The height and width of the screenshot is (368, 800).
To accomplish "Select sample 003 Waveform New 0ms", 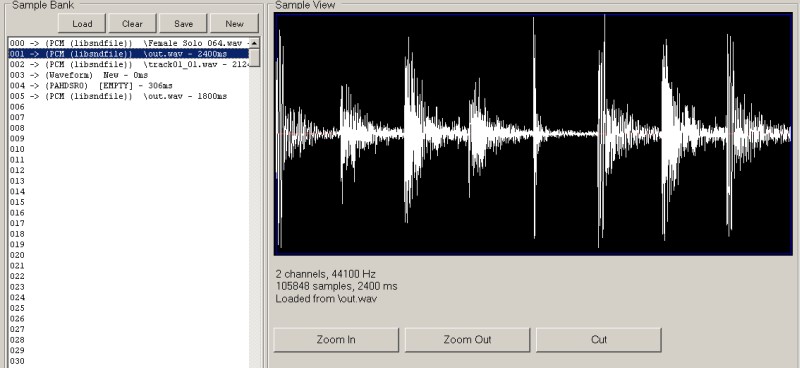I will 129,75.
